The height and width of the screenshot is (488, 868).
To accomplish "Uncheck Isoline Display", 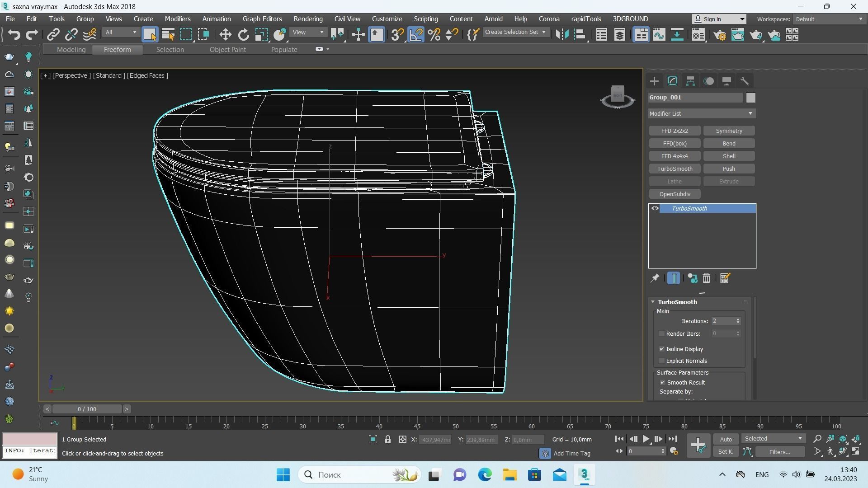I will [662, 349].
